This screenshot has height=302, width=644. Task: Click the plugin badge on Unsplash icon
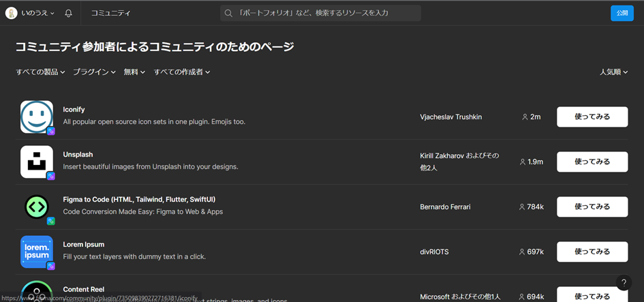coord(51,176)
